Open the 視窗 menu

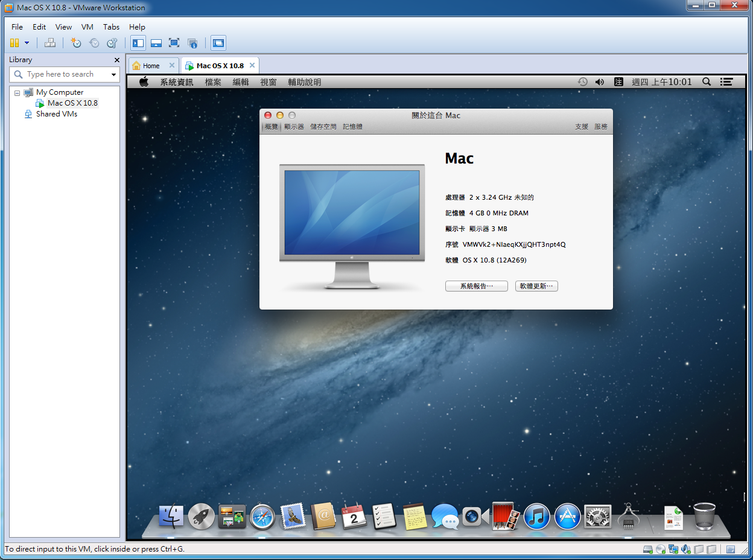click(x=268, y=82)
